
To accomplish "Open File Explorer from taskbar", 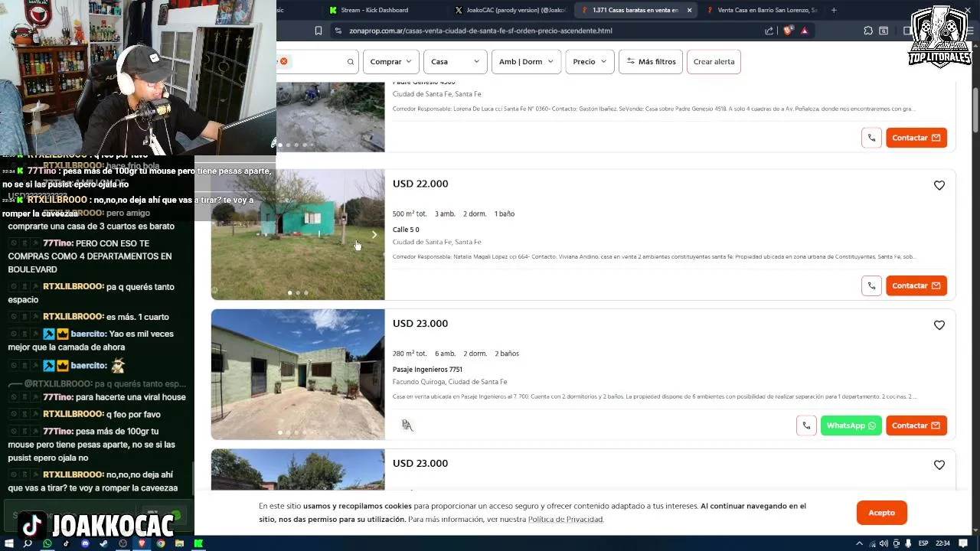I will [x=179, y=543].
